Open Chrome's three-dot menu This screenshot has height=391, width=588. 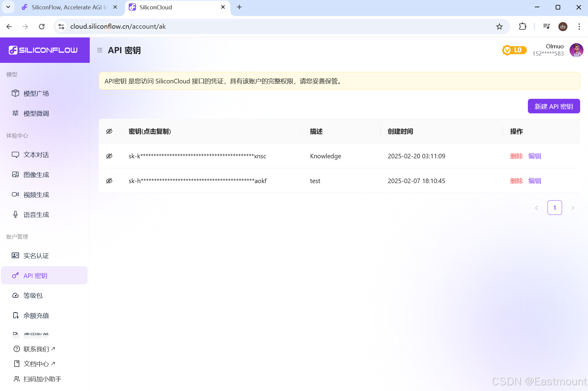(579, 27)
